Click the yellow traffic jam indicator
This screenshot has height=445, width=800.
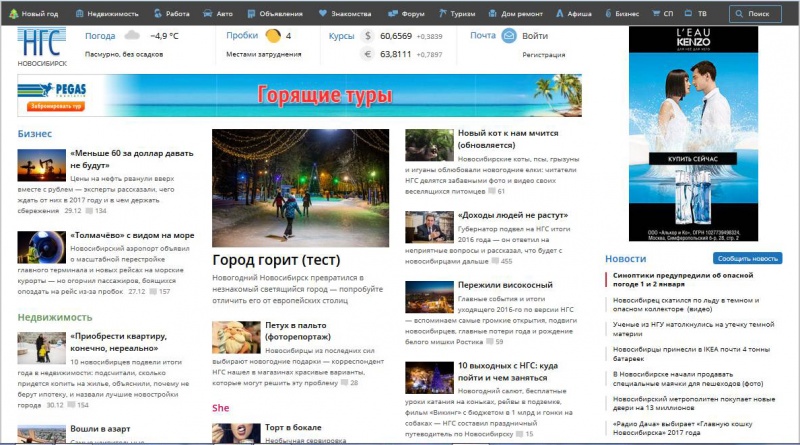pos(273,36)
